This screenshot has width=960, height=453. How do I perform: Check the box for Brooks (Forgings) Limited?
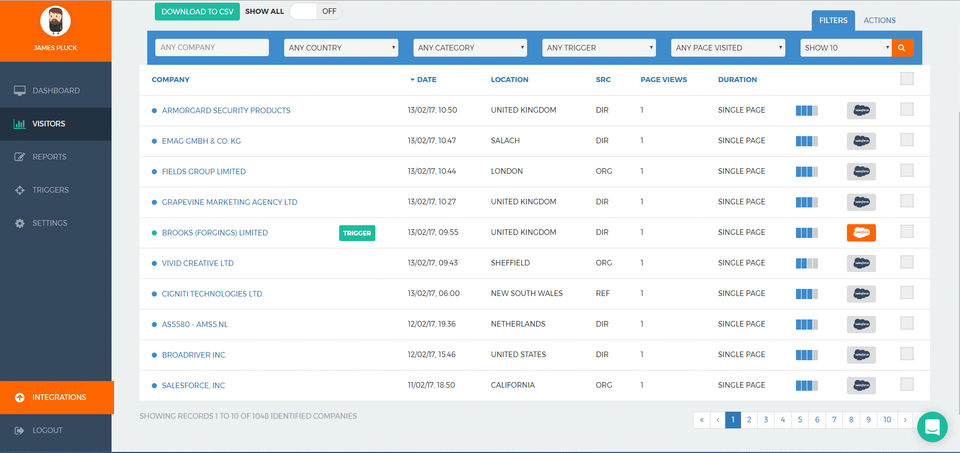907,231
